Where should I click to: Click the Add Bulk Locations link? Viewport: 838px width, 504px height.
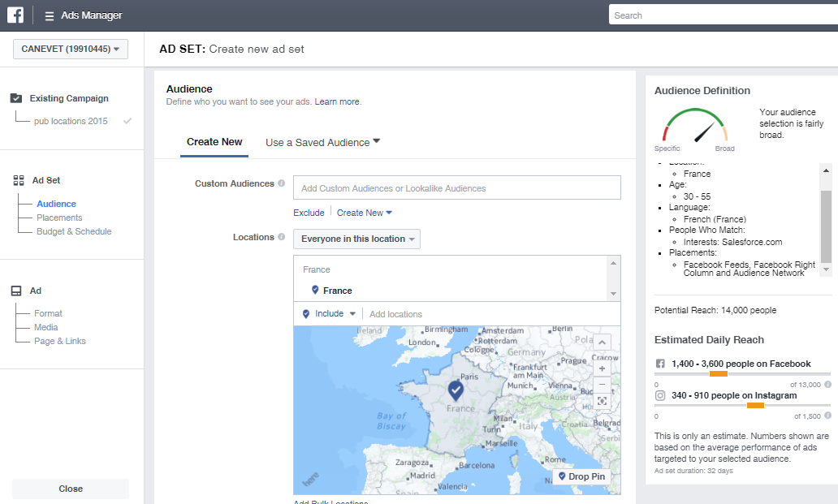point(330,502)
